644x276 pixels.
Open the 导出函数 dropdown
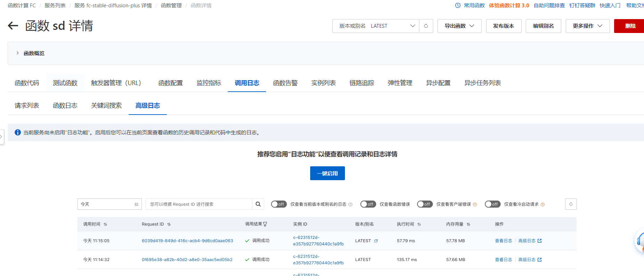tap(459, 26)
